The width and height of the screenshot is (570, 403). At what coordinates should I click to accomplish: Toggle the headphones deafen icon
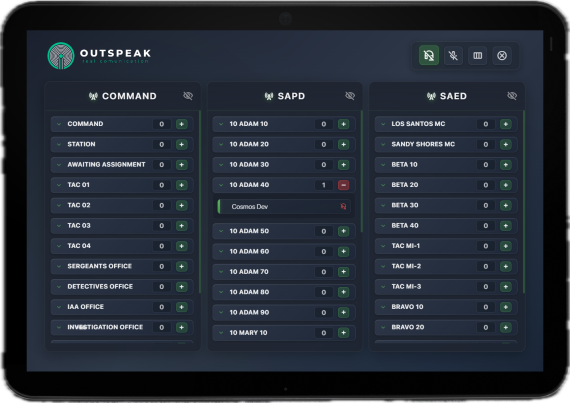pos(429,56)
